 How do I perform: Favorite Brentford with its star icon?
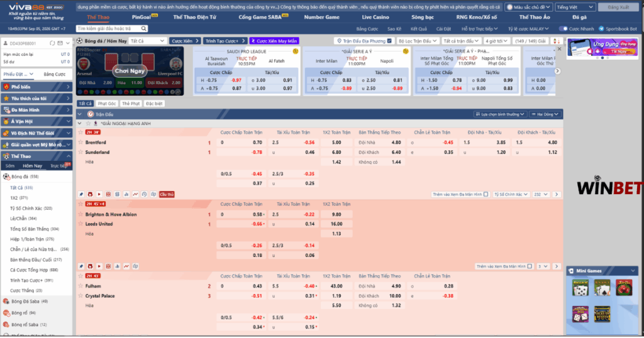pyautogui.click(x=81, y=142)
